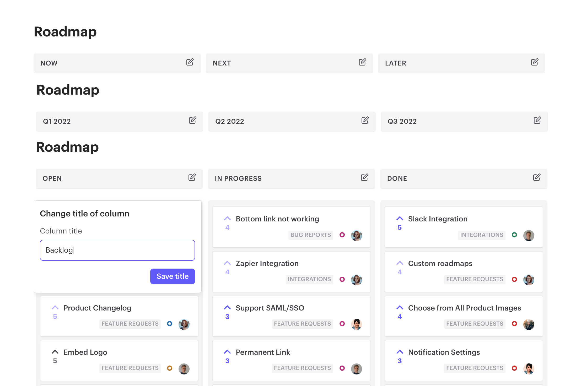Edit the IN PROGRESS column title

click(364, 177)
